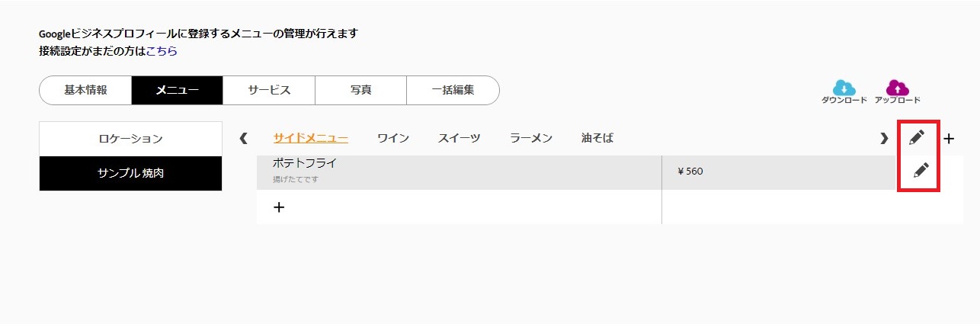
Task: Select the サイドメニュー category
Action: point(311,138)
